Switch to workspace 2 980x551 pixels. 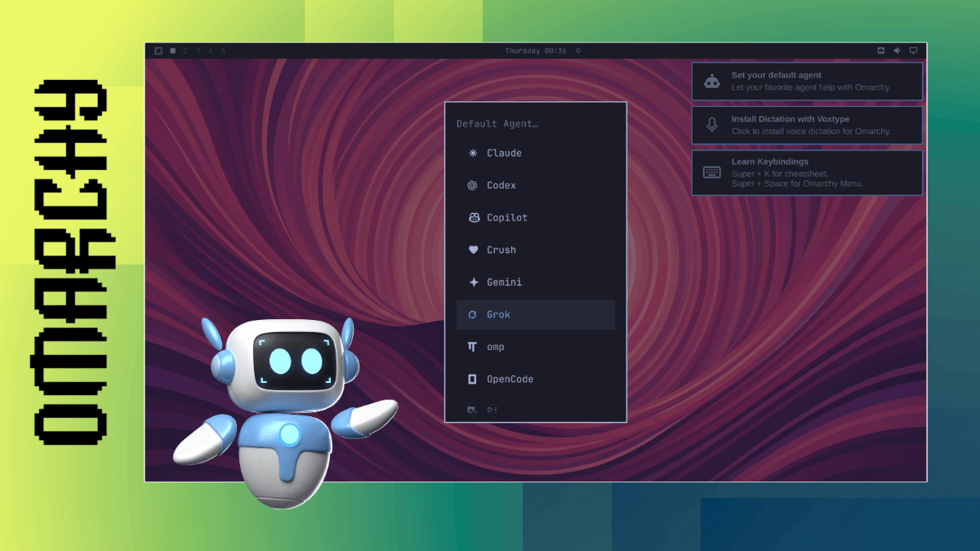[x=185, y=51]
